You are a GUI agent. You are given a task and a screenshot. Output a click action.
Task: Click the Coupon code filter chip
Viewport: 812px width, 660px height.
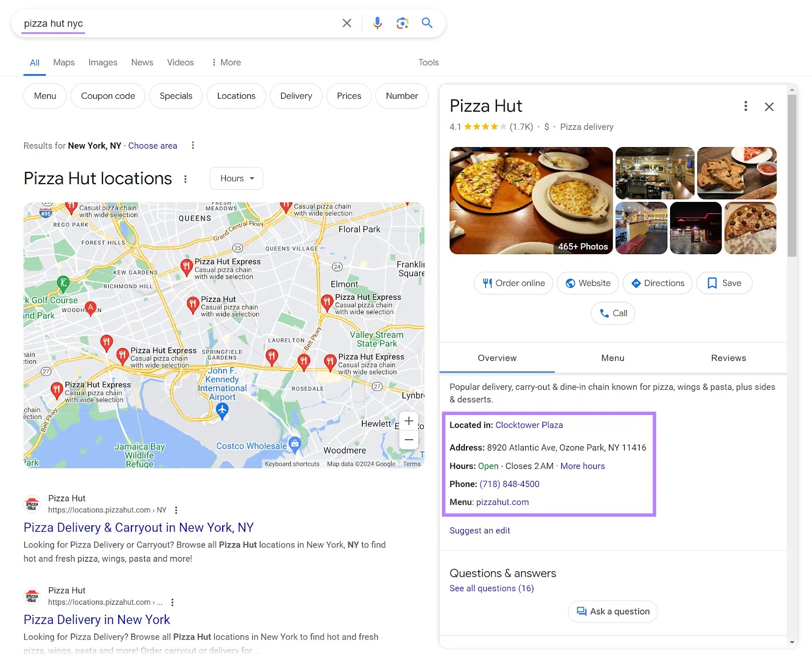(x=108, y=96)
